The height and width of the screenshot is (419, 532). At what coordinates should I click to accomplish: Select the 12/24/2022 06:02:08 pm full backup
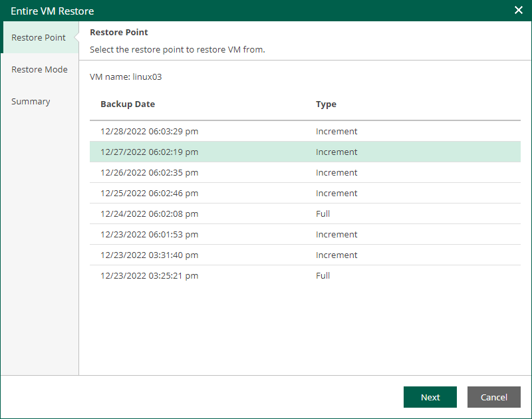pyautogui.click(x=150, y=214)
